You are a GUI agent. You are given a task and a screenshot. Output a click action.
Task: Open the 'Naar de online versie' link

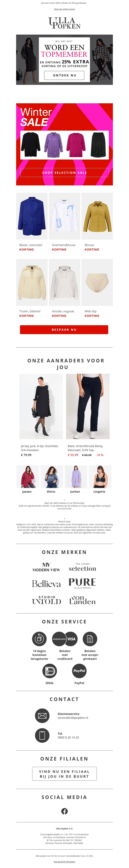[64, 9]
